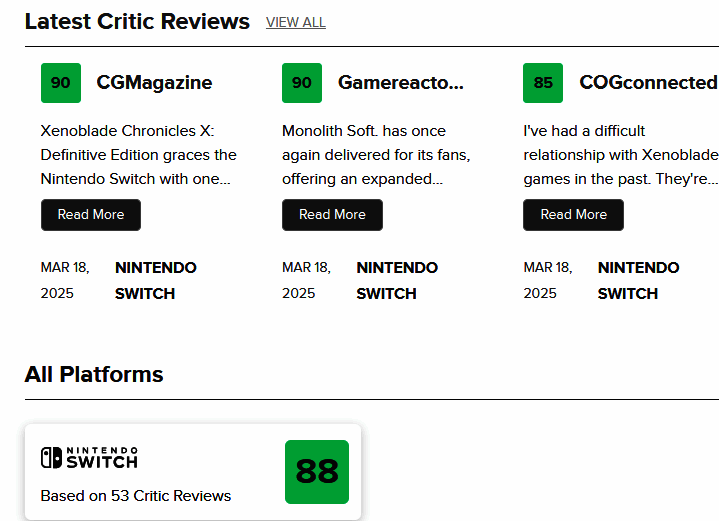Viewport: 719px width, 521px height.
Task: Click Gamereactor's green 90 score badge
Action: 302,83
